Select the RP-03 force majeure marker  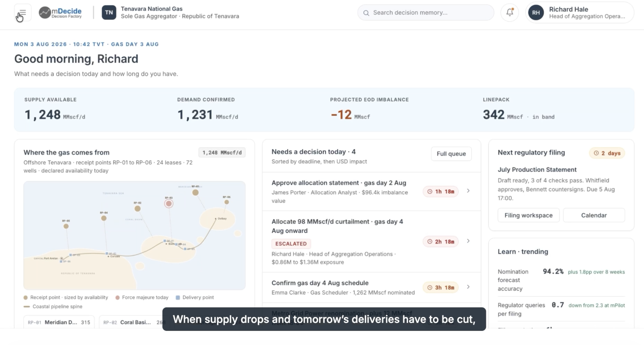pos(169,203)
